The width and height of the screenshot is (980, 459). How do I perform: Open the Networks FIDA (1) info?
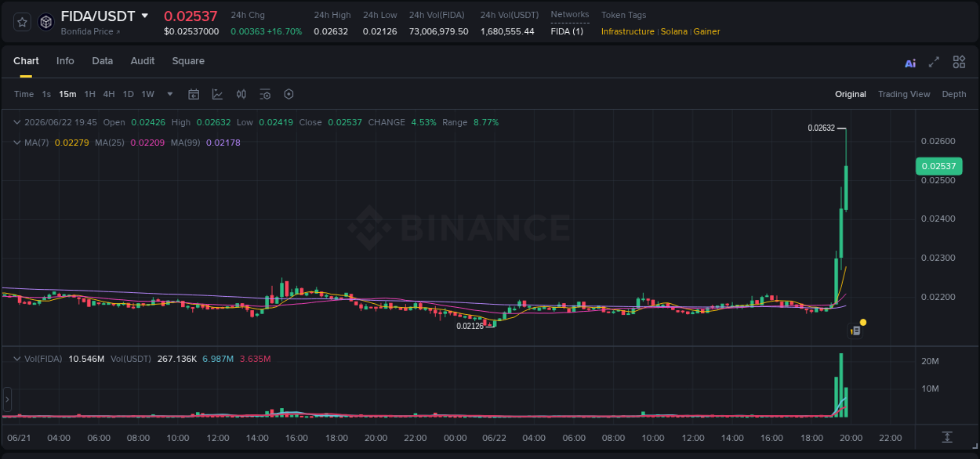click(567, 31)
